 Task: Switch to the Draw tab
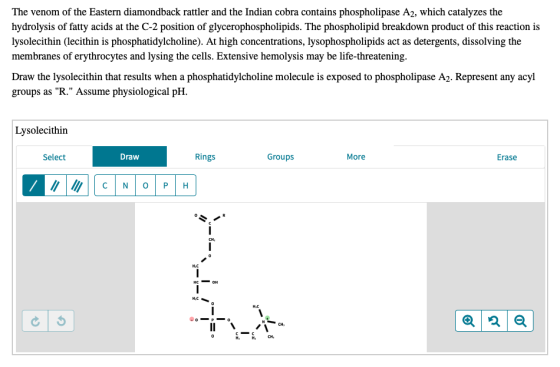(130, 156)
